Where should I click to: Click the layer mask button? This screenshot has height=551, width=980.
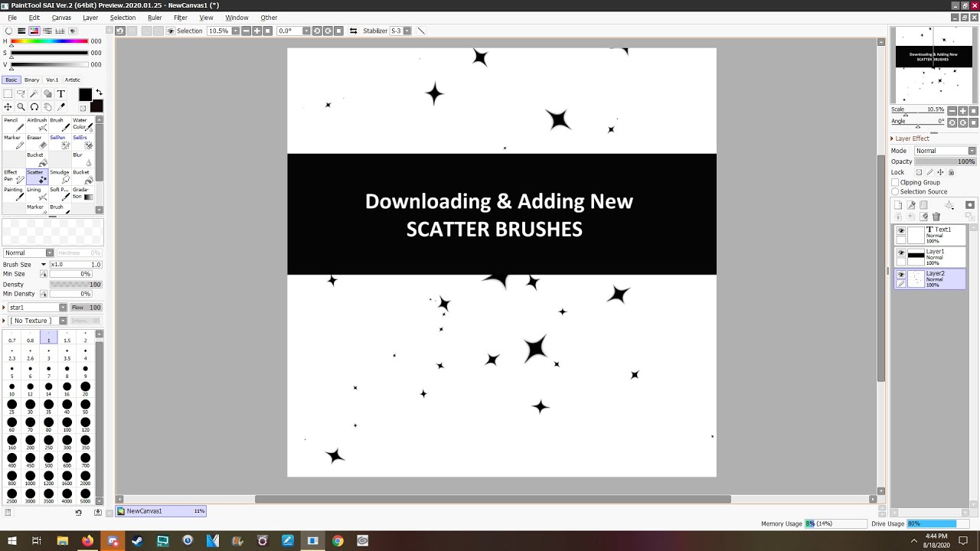[970, 205]
